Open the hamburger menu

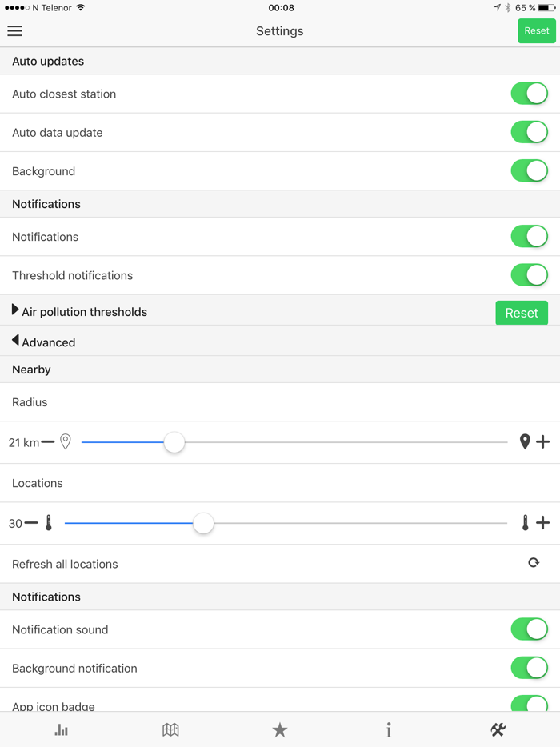[x=15, y=31]
